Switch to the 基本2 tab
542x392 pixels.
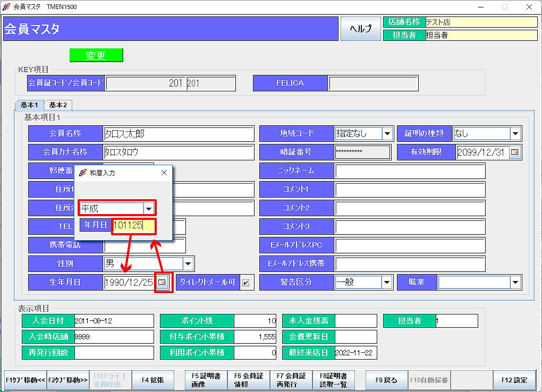pos(58,105)
